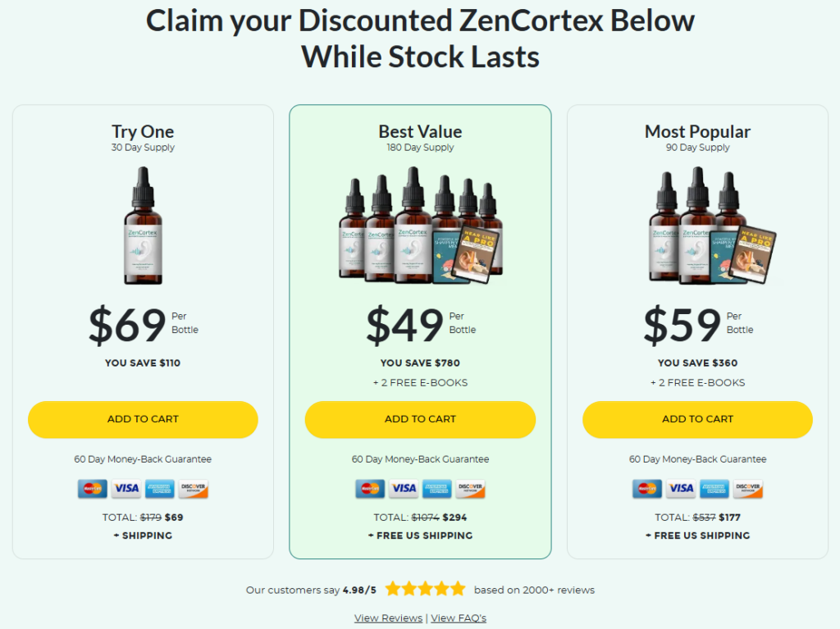This screenshot has width=840, height=629.
Task: Click Mastercard icon in Try One card
Action: coord(93,489)
